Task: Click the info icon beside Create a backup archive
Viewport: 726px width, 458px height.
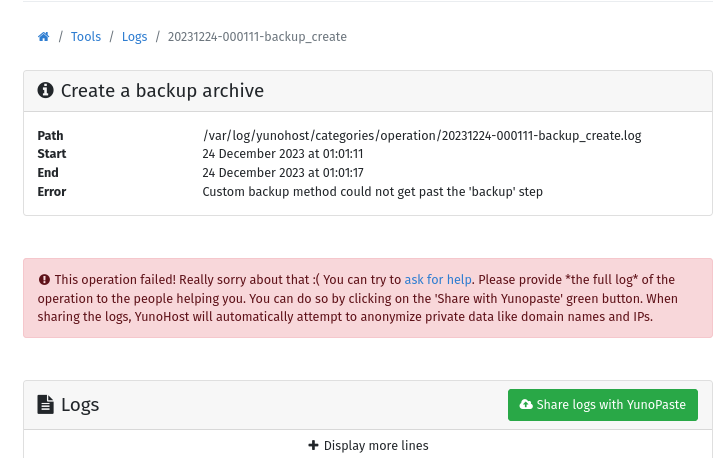Action: (45, 90)
